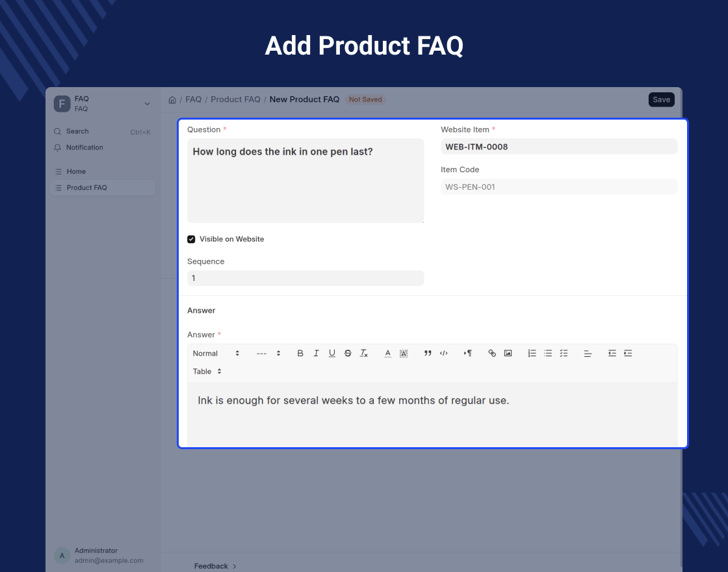This screenshot has height=572, width=728.
Task: Open the text background color picker
Action: click(x=404, y=354)
